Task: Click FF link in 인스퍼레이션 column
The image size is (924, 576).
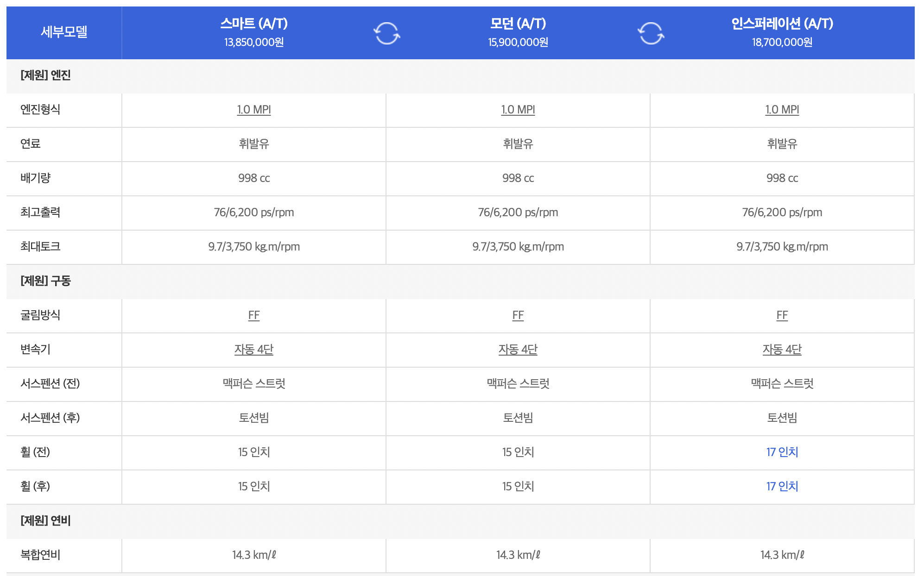Action: 782,315
